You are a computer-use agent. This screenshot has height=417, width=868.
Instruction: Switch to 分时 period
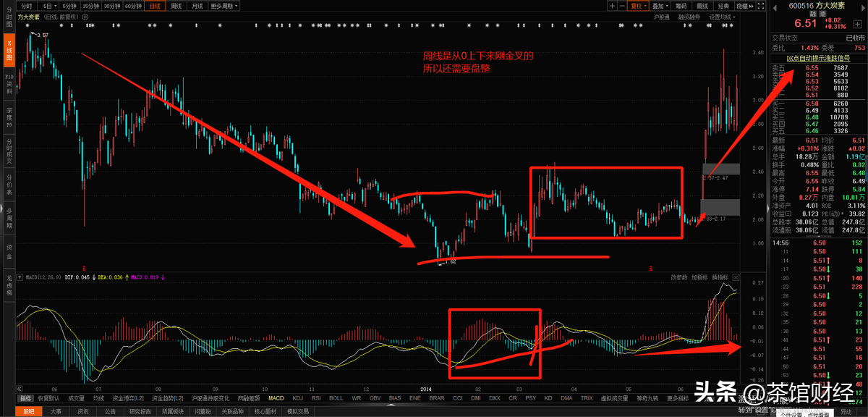pyautogui.click(x=27, y=6)
